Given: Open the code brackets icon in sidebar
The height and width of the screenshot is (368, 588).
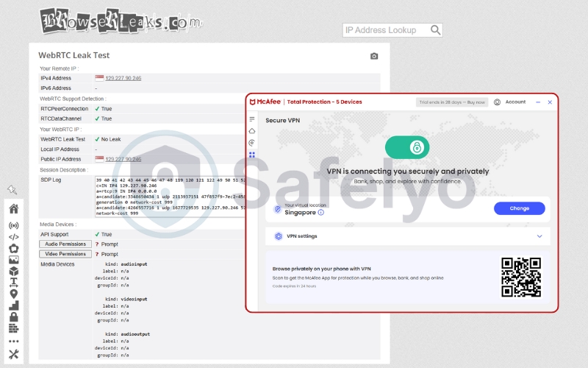Looking at the screenshot, I should [x=14, y=237].
